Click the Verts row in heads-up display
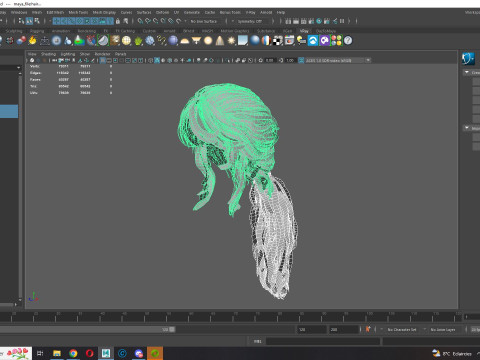The width and height of the screenshot is (480, 360). pyautogui.click(x=70, y=66)
